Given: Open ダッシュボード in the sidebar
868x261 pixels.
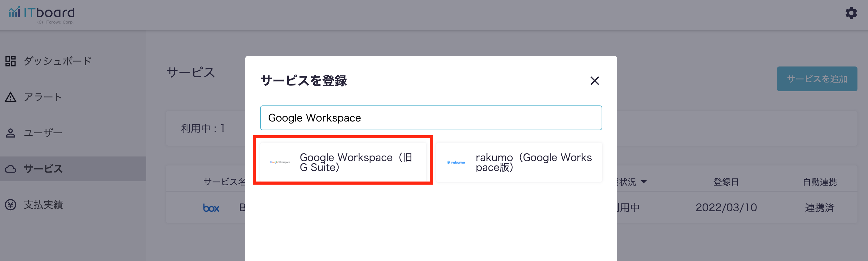Looking at the screenshot, I should (58, 61).
